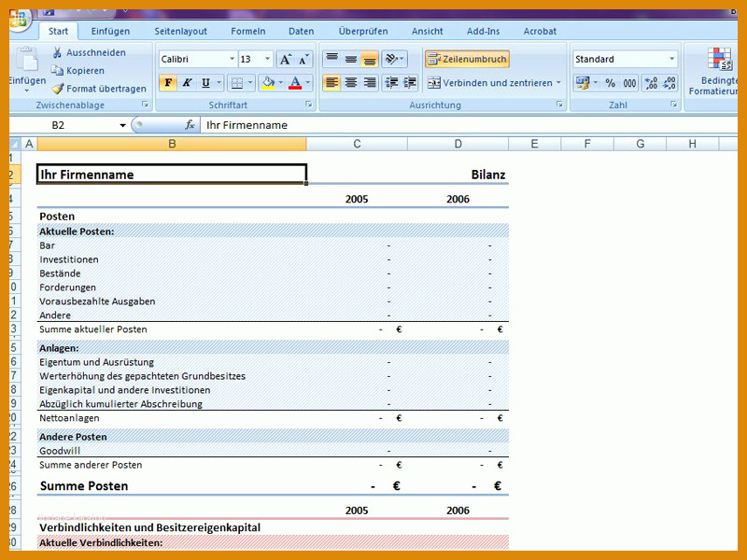The width and height of the screenshot is (747, 560).
Task: Open Verbinden und zentrieren dropdown arrow
Action: point(558,83)
